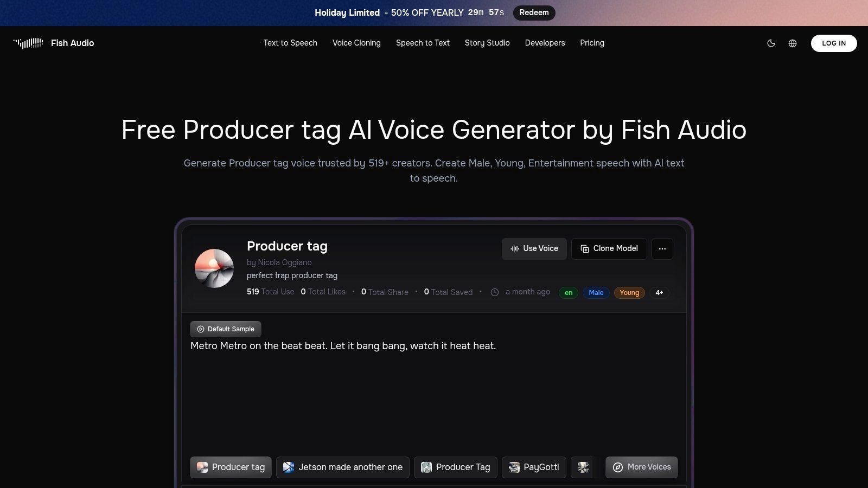The width and height of the screenshot is (868, 488).
Task: Switch to the Story Studio section
Action: tap(487, 43)
